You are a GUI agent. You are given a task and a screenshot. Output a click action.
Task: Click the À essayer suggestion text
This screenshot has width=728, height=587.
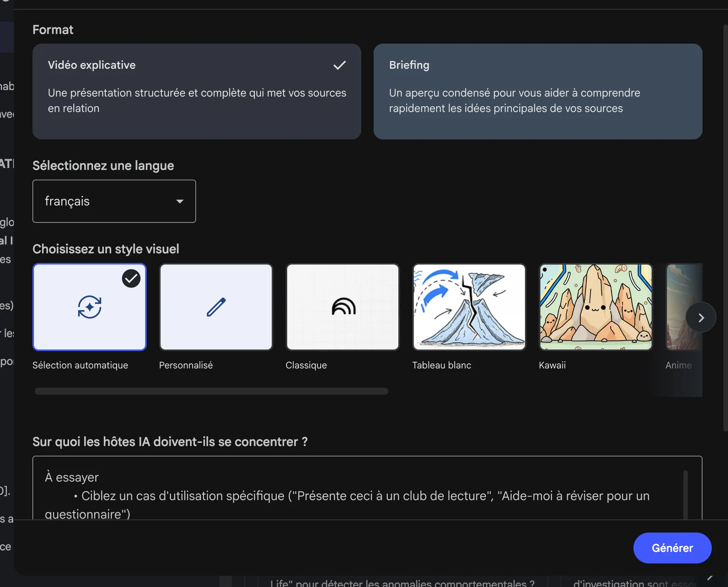[72, 477]
